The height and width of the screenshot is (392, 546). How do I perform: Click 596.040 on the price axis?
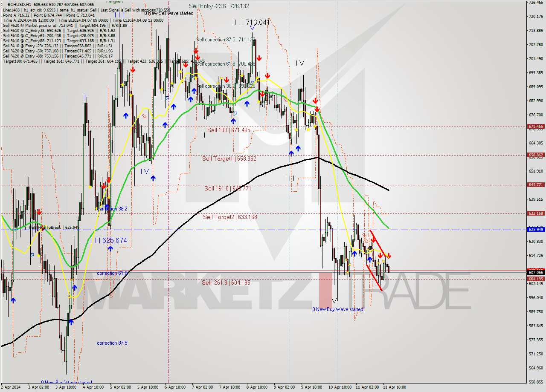tap(536, 298)
